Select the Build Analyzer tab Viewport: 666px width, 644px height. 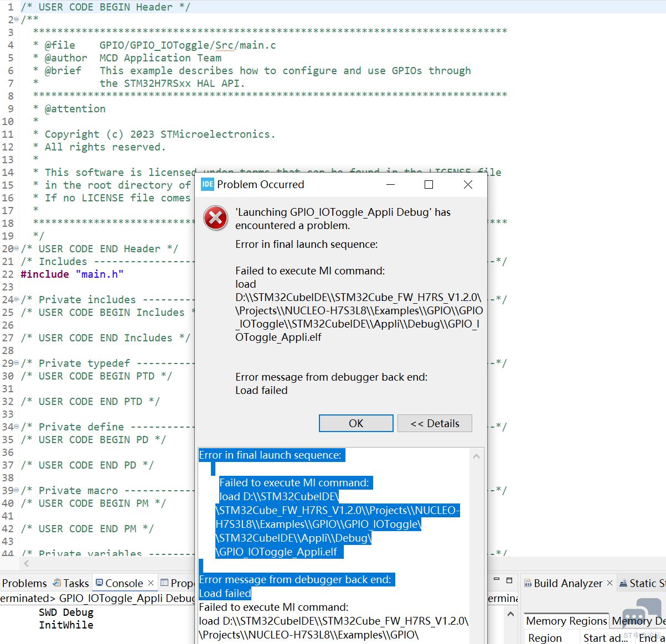(567, 583)
